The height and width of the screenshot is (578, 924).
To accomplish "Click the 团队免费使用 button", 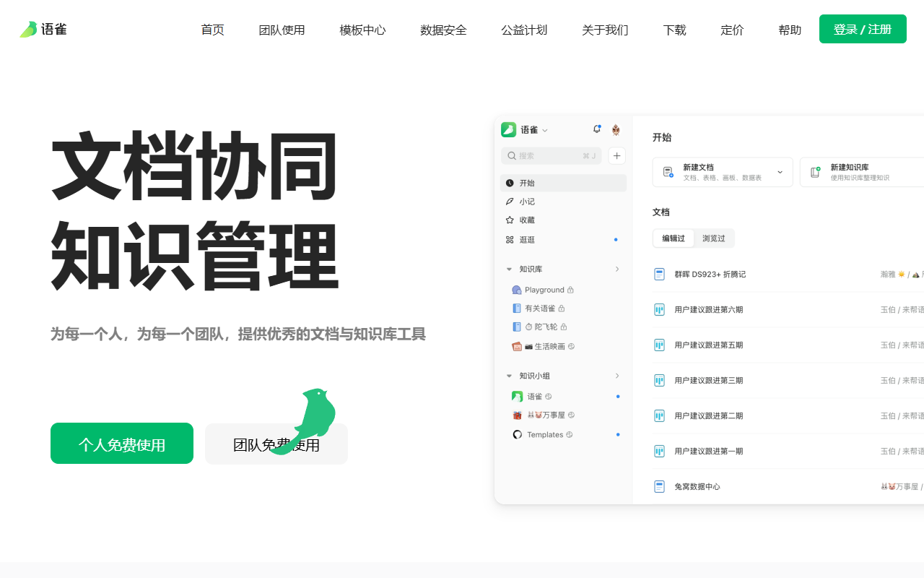I will (276, 444).
